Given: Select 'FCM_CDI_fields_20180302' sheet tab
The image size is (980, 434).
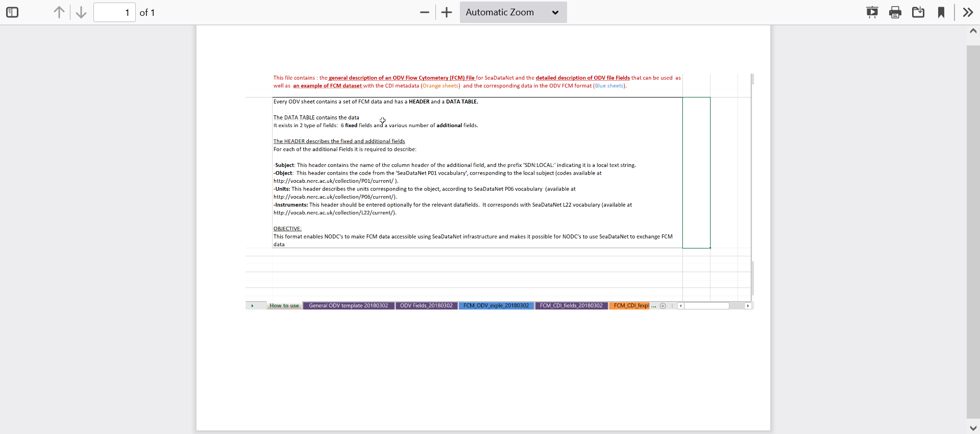Looking at the screenshot, I should point(571,306).
